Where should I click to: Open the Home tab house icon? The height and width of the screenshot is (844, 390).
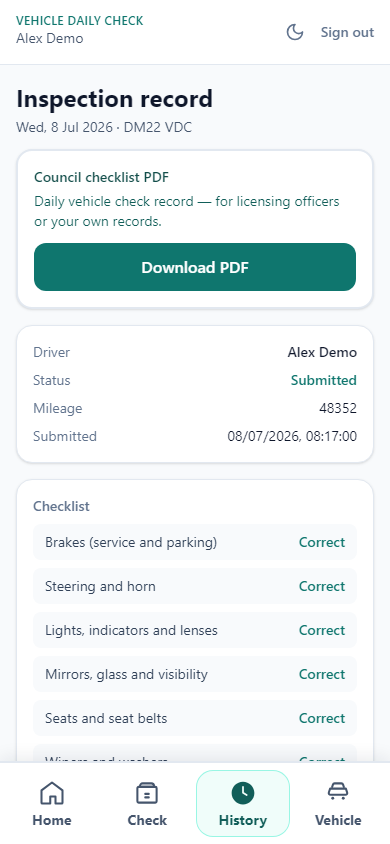pyautogui.click(x=52, y=792)
